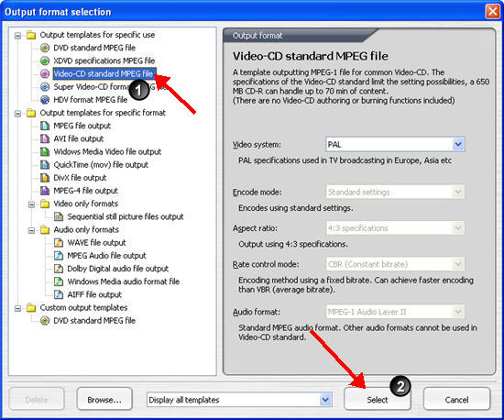Click the WAVE file output icon
This screenshot has width=504, height=420.
pyautogui.click(x=59, y=242)
